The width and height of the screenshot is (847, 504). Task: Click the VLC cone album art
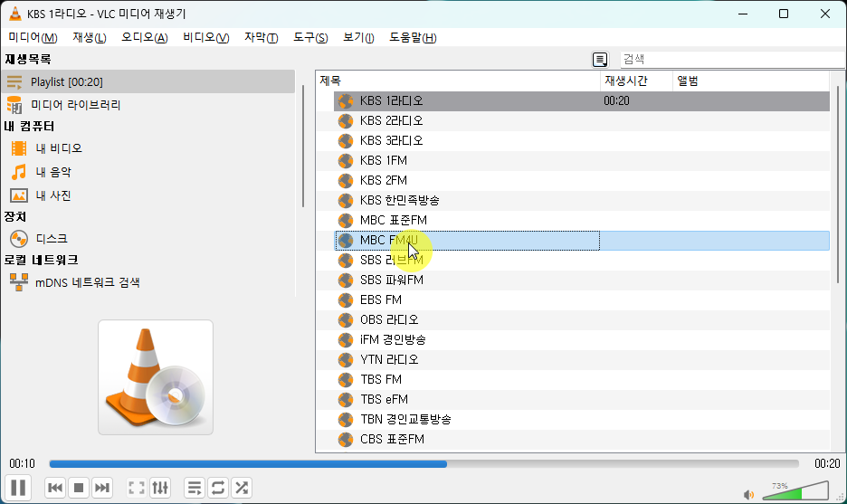tap(156, 377)
